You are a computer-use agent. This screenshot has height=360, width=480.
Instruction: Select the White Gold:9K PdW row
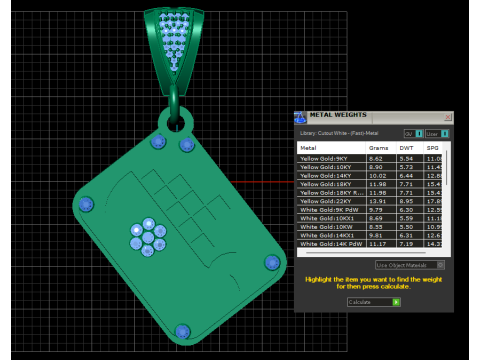point(370,210)
